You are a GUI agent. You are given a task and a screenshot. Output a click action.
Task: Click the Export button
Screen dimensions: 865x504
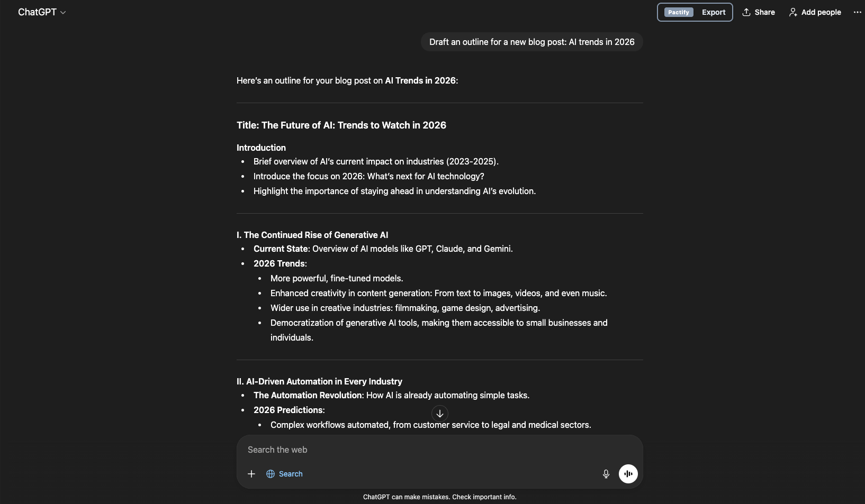[713, 12]
